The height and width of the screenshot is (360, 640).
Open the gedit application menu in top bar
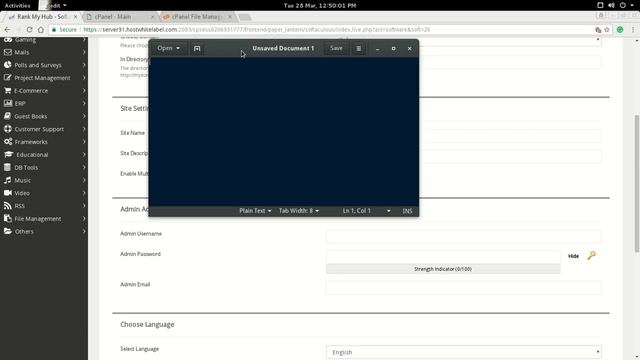[54, 5]
